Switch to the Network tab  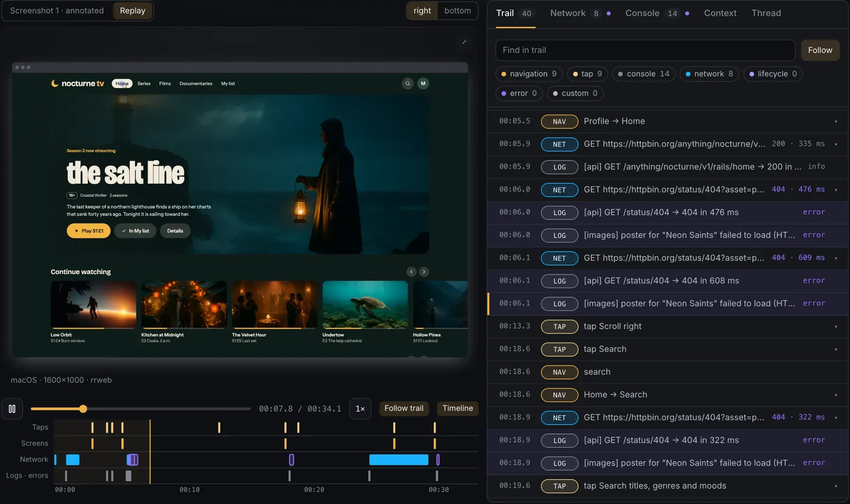click(x=580, y=13)
